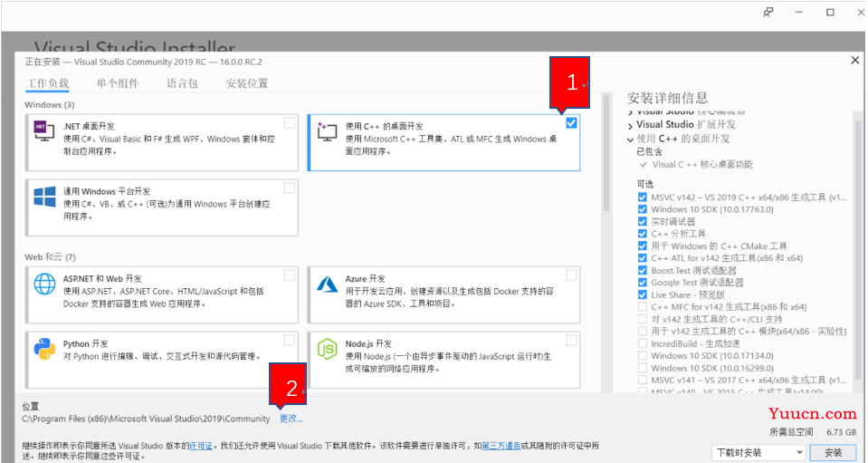This screenshot has height=463, width=868.
Task: Click the workloads list vertical scrollbar
Action: (606, 155)
